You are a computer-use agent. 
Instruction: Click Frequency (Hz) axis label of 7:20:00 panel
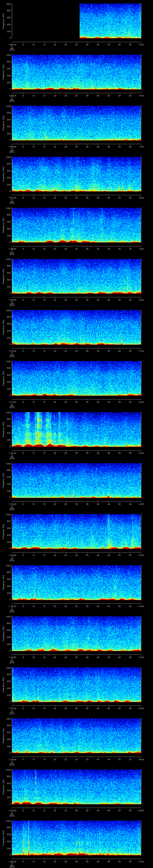click(3, 837)
